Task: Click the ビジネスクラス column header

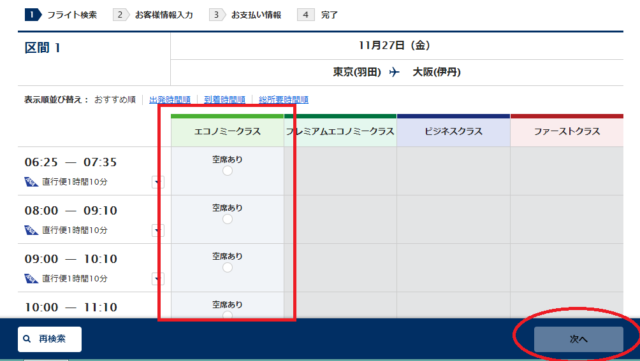Action: click(x=453, y=131)
